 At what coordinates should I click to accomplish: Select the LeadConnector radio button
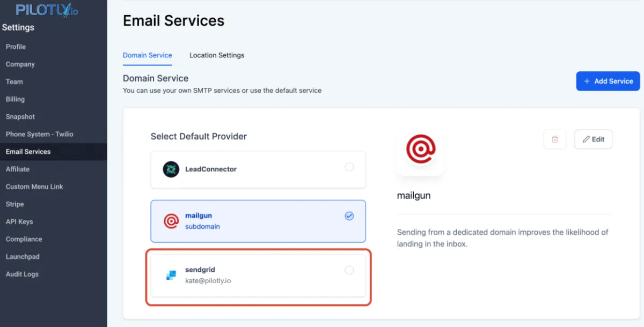349,167
